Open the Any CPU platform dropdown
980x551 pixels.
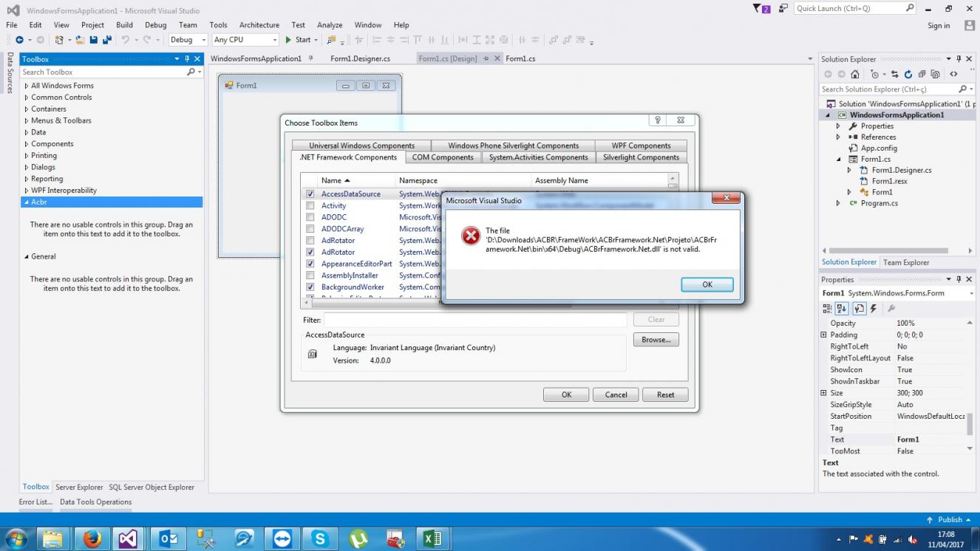[x=245, y=40]
